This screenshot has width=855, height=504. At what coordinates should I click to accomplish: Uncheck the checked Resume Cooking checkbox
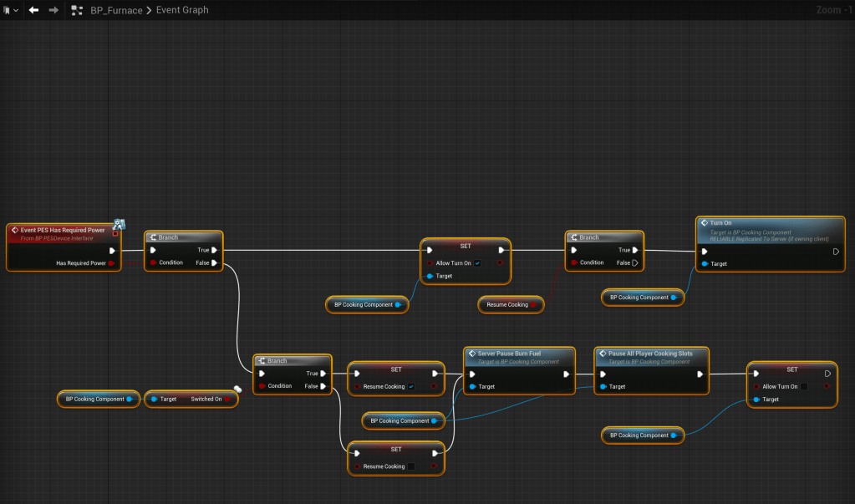pyautogui.click(x=410, y=387)
